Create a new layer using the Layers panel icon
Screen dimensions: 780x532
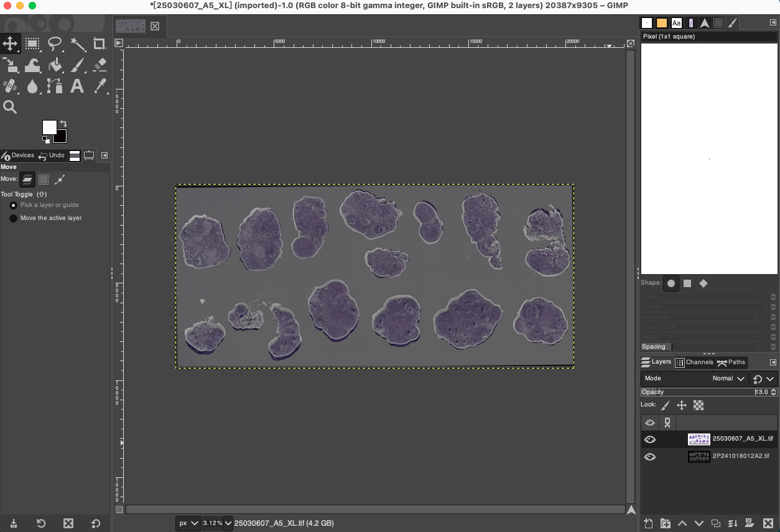tap(648, 523)
